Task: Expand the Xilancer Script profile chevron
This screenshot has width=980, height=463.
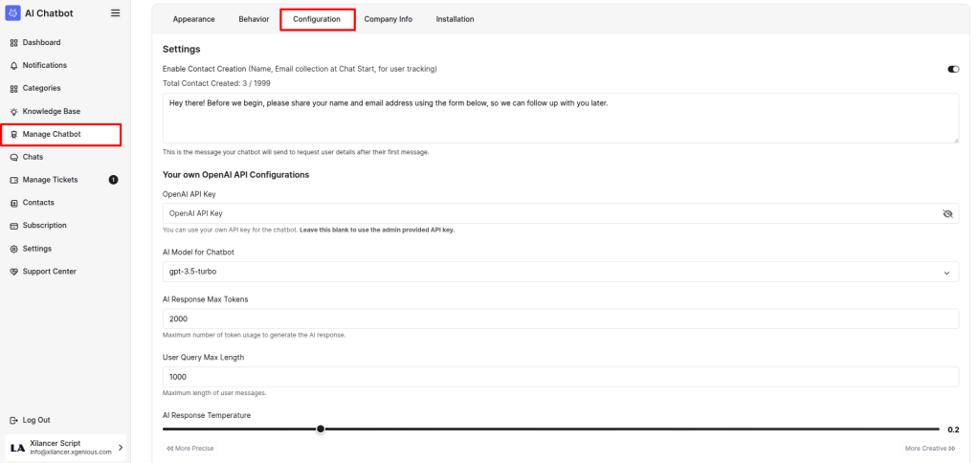Action: [x=120, y=448]
